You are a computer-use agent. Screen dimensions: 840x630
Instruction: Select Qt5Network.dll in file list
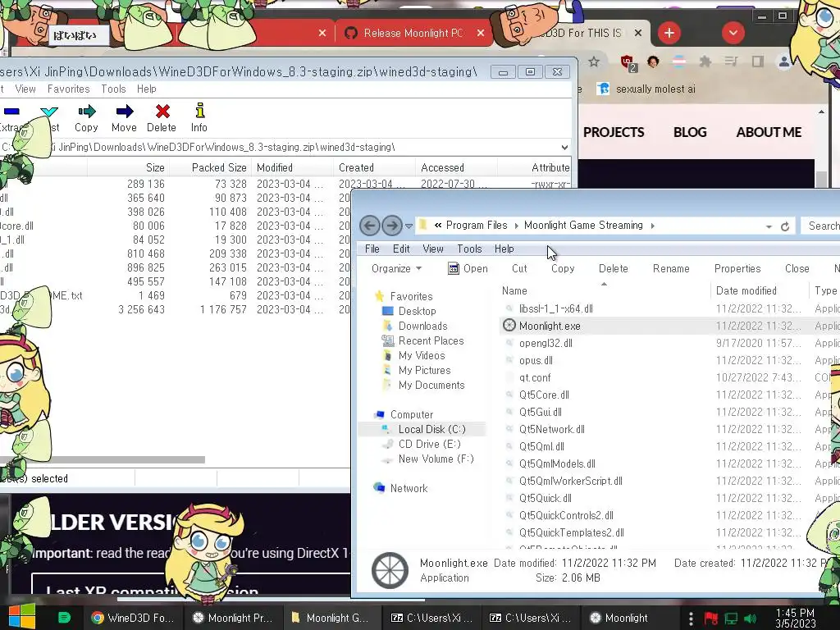[551, 429]
